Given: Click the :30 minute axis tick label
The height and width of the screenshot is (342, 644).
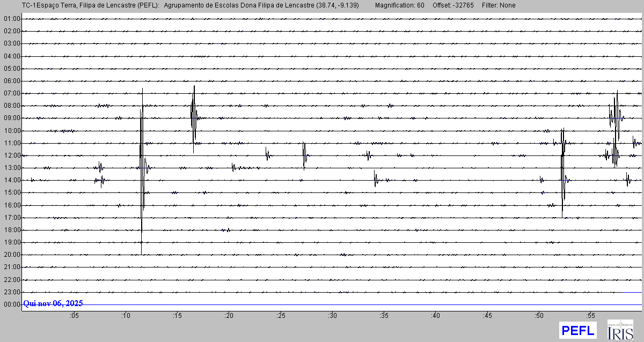Looking at the screenshot, I should [x=332, y=316].
